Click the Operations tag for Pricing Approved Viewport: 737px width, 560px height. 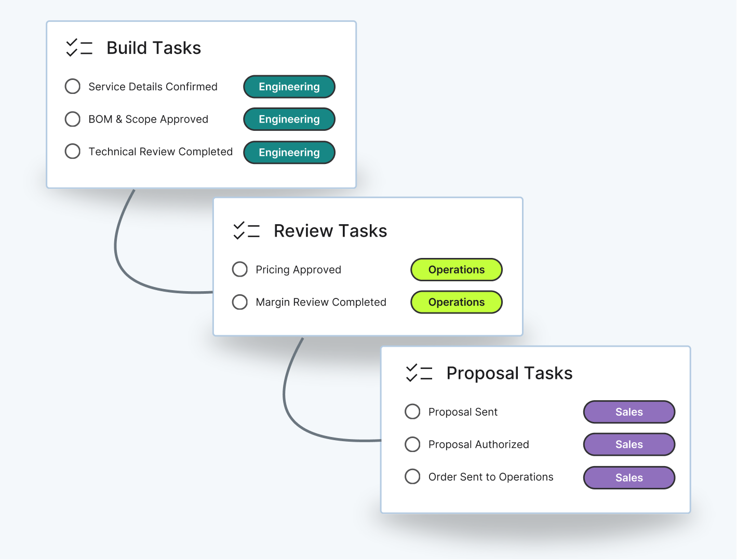pos(456,269)
